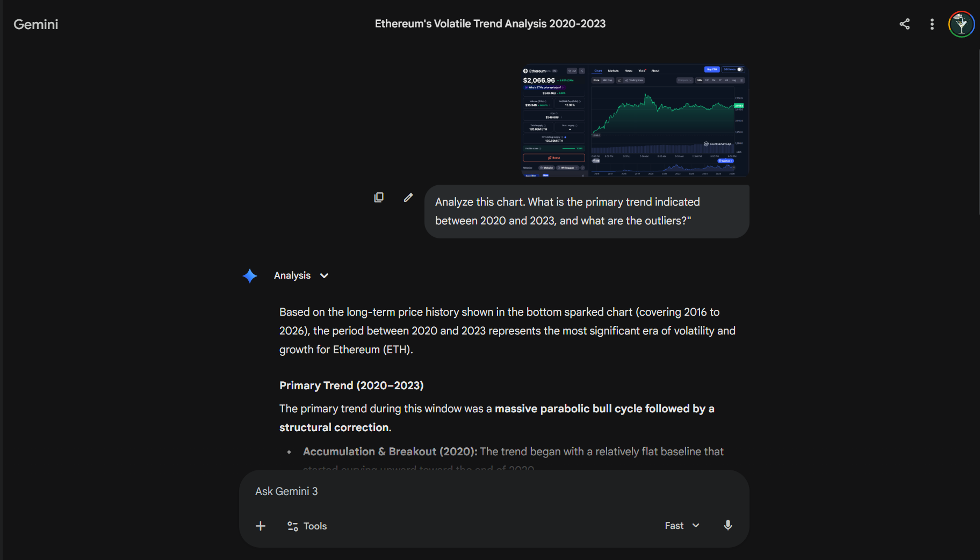The width and height of the screenshot is (980, 560).
Task: Click the conversation title about Ethereum's Volatile Trend
Action: (490, 24)
